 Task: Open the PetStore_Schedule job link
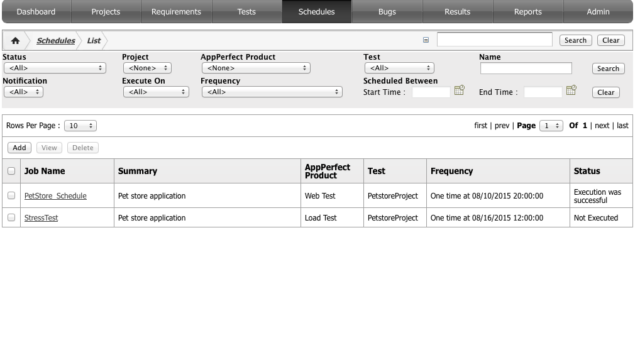[x=56, y=196]
